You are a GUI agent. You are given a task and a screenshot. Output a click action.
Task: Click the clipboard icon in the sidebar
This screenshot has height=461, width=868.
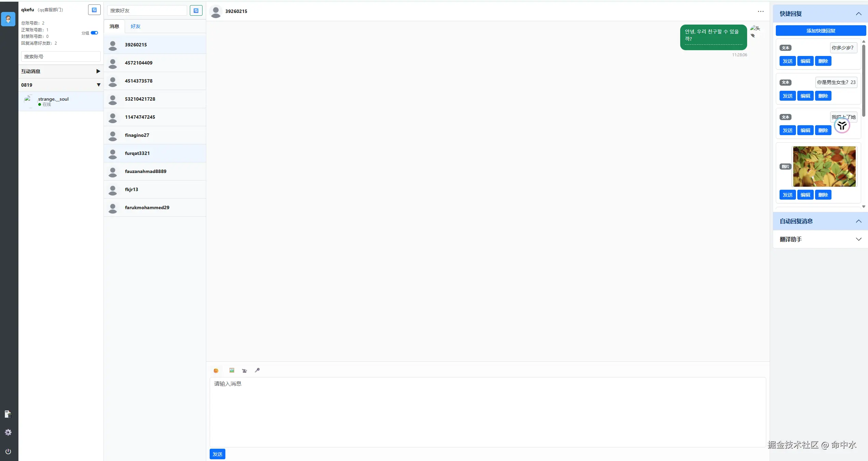click(x=8, y=414)
